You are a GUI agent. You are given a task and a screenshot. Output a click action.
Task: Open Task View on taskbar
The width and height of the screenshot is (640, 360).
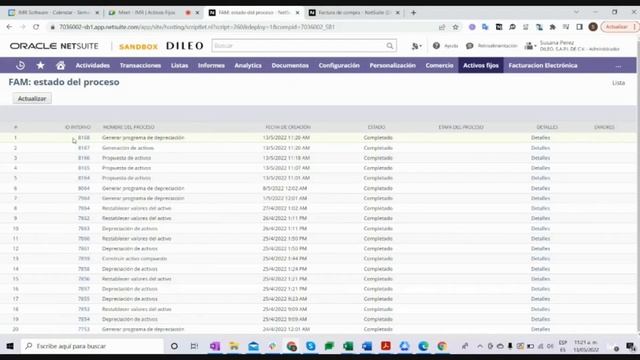click(194, 346)
